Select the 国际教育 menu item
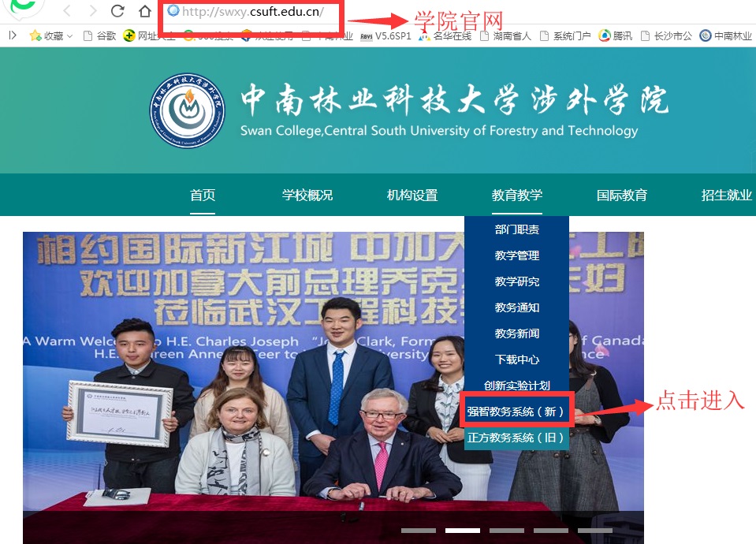Image resolution: width=756 pixels, height=544 pixels. pyautogui.click(x=620, y=195)
